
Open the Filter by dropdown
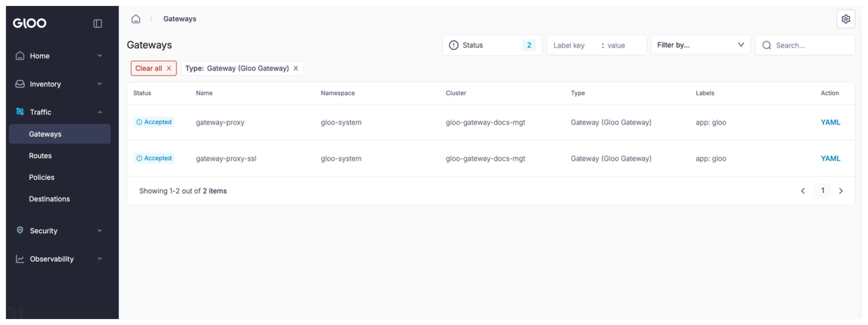(x=701, y=45)
